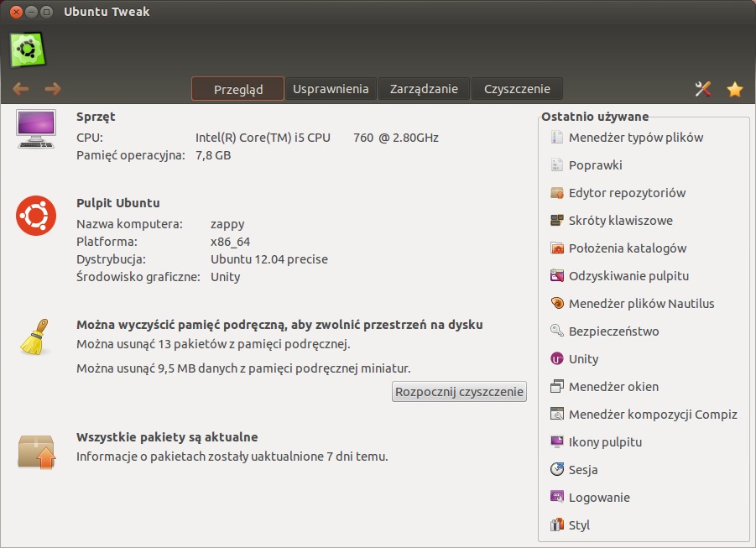Open Poprawki from recently used
This screenshot has height=548, width=756.
[596, 165]
